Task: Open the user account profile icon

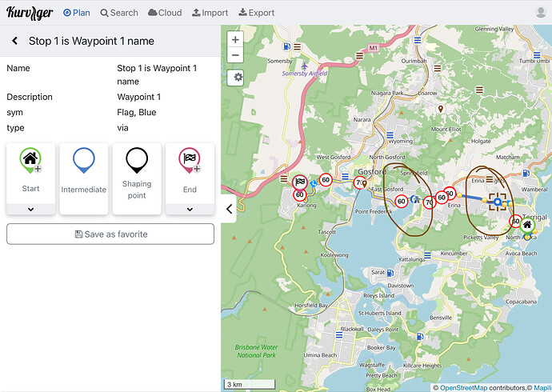Action: pos(541,13)
